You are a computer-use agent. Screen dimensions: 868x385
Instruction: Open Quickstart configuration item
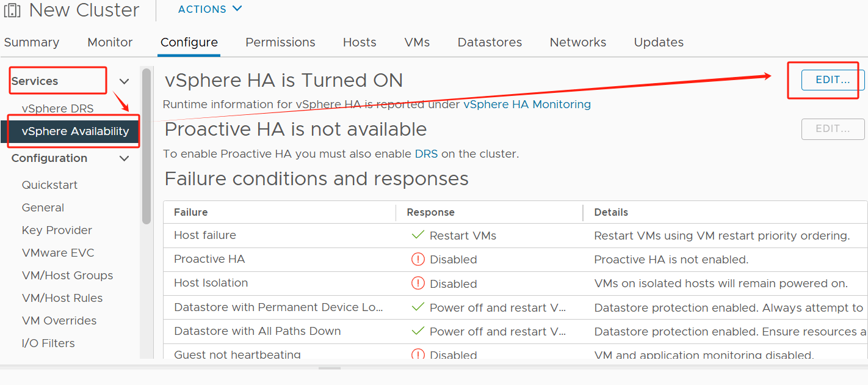click(49, 185)
